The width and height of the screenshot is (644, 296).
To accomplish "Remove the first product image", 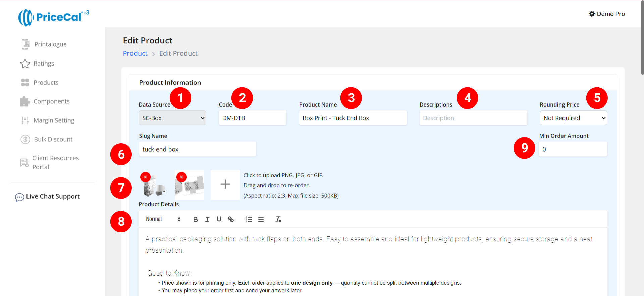I will pyautogui.click(x=145, y=177).
